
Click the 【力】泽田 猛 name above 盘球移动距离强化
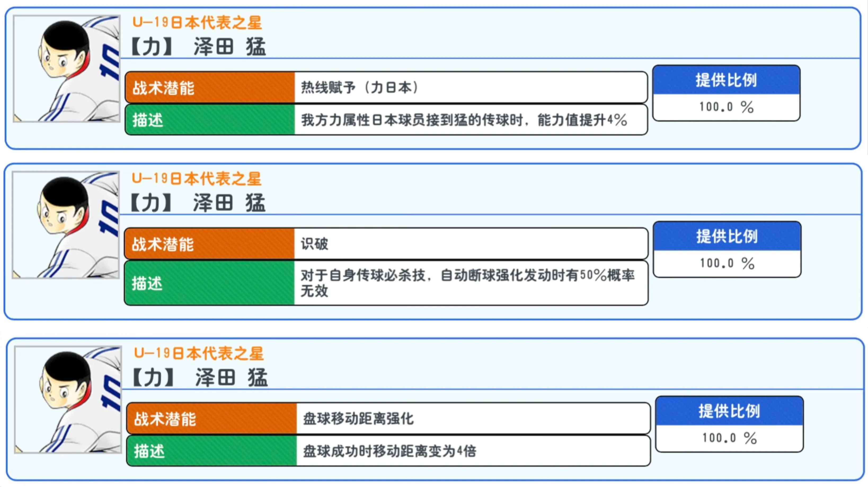point(201,377)
